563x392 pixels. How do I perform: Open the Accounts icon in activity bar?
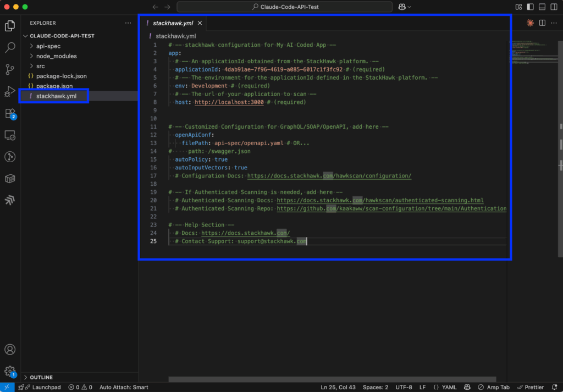click(10, 350)
